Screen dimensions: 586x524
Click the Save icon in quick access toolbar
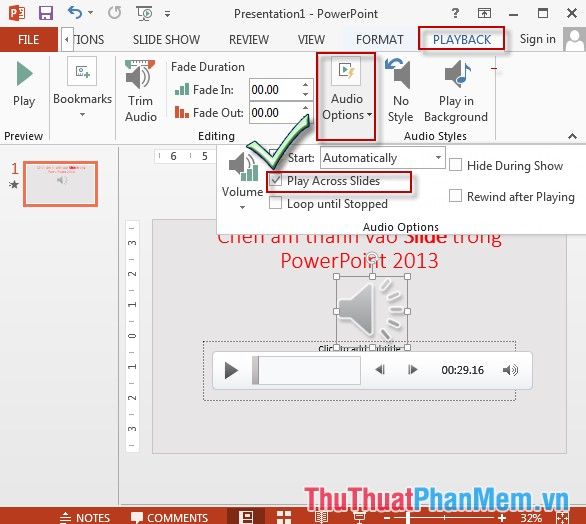(46, 13)
